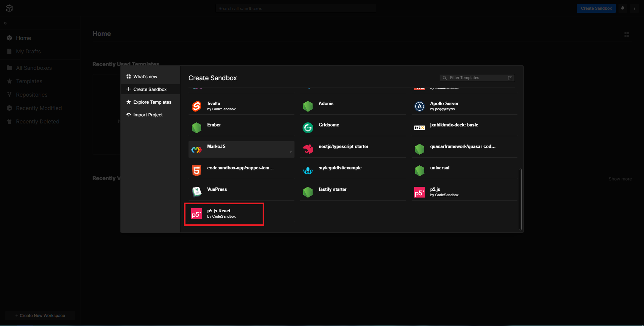Viewport: 644px width, 326px height.
Task: Click the quasar framework template icon
Action: click(x=420, y=149)
